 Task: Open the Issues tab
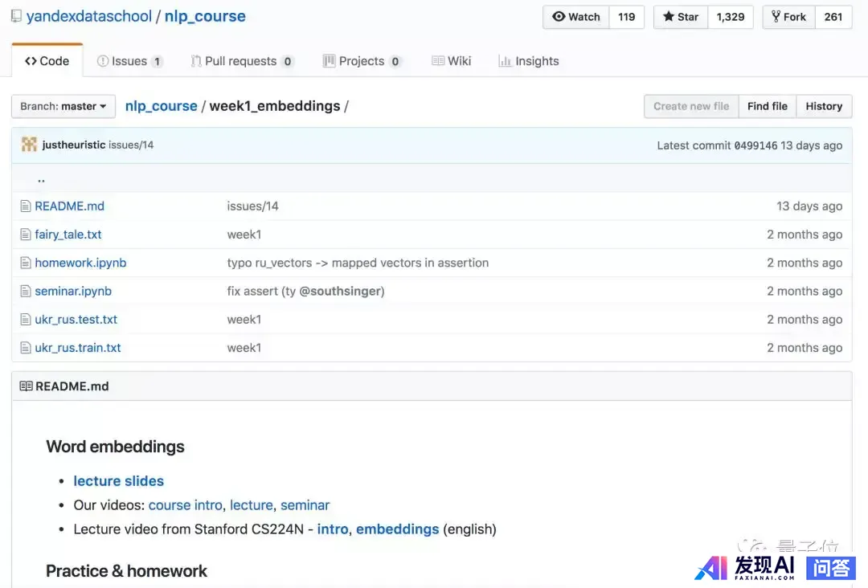130,61
